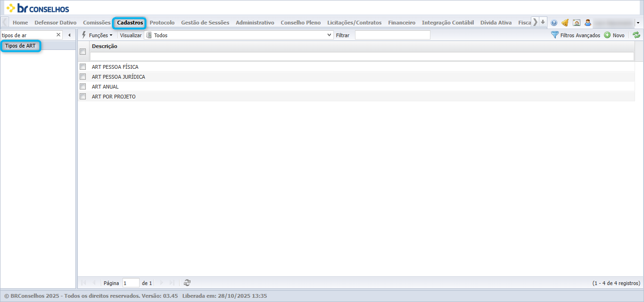Focus the sidebar search field
The height and width of the screenshot is (302, 644).
click(28, 35)
